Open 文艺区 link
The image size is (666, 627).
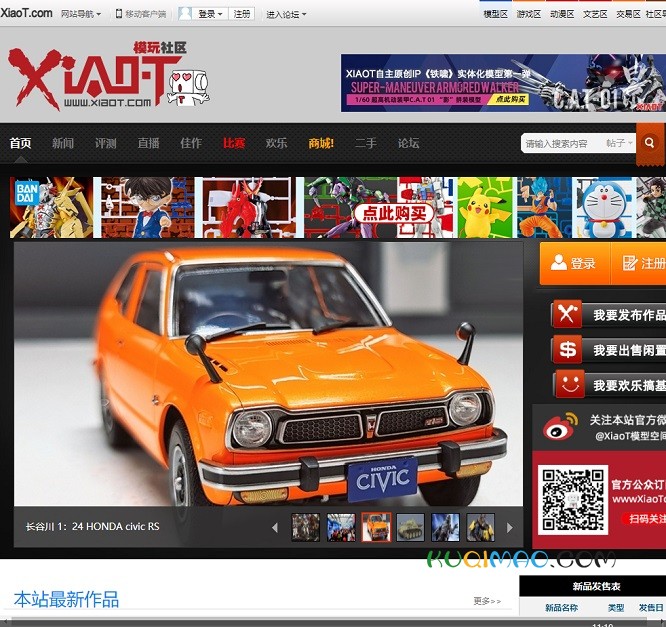pyautogui.click(x=595, y=14)
